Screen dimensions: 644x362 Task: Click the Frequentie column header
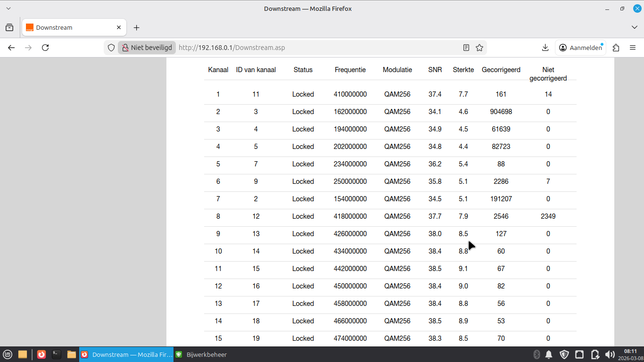point(350,70)
